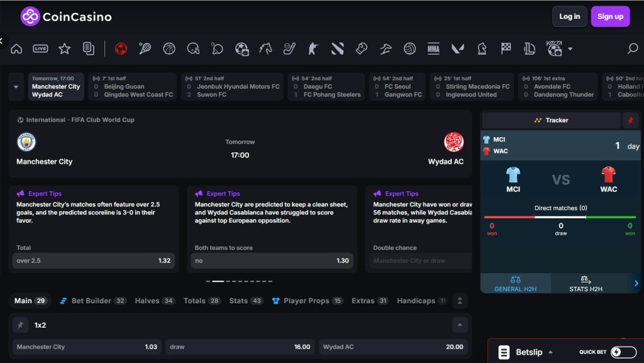The width and height of the screenshot is (644, 363).
Task: Bet Both teams to score no at 1.30
Action: [272, 260]
